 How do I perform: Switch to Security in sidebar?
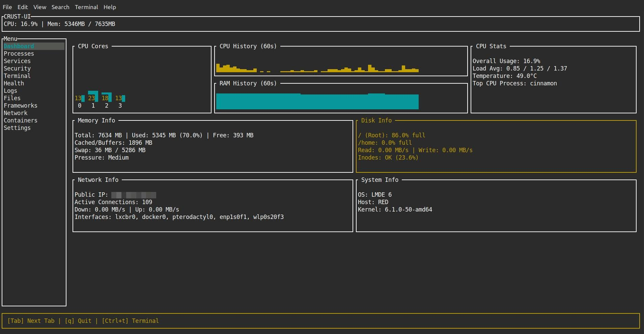coord(17,68)
